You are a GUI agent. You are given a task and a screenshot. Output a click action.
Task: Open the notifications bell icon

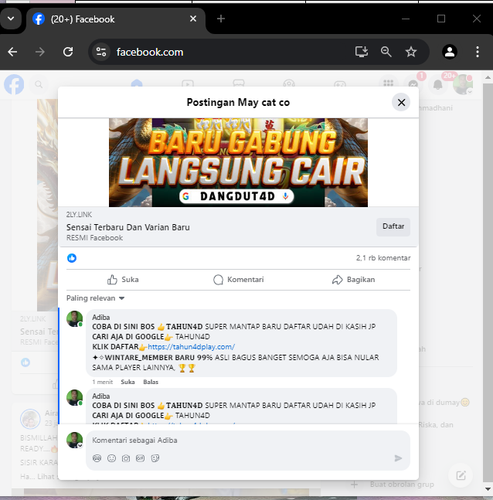pos(438,85)
